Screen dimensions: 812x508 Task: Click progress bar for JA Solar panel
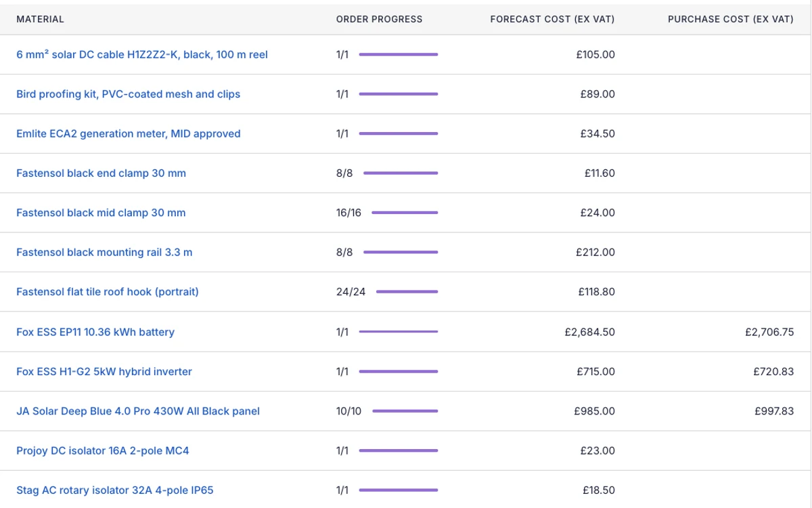(x=405, y=411)
